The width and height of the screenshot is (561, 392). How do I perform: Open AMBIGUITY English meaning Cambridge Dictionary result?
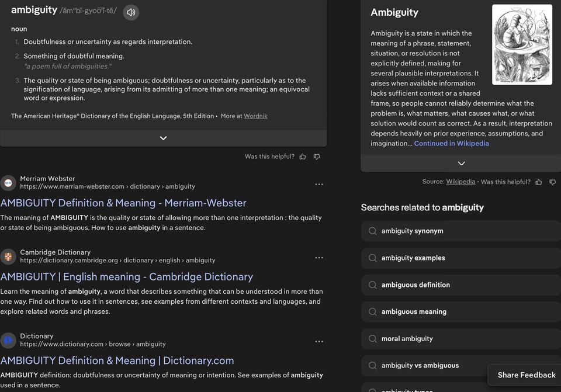pyautogui.click(x=127, y=276)
